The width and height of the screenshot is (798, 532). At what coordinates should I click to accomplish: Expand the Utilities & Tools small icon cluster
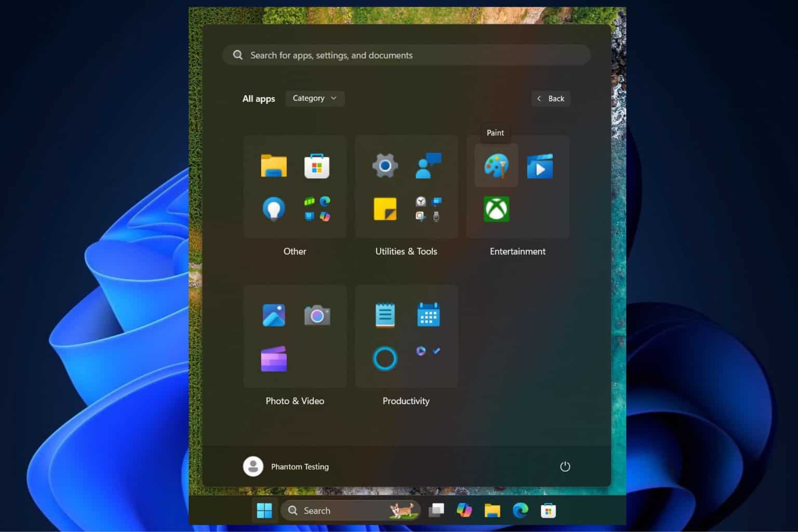tap(429, 209)
